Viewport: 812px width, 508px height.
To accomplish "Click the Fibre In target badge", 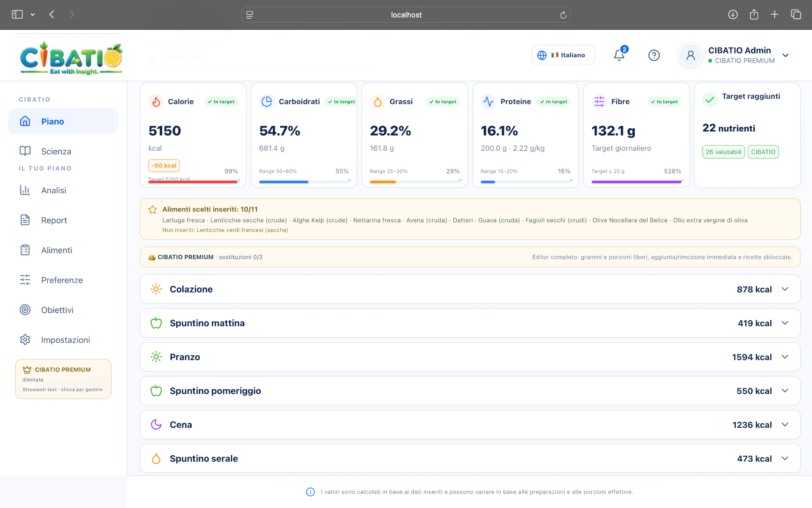I will (x=665, y=102).
